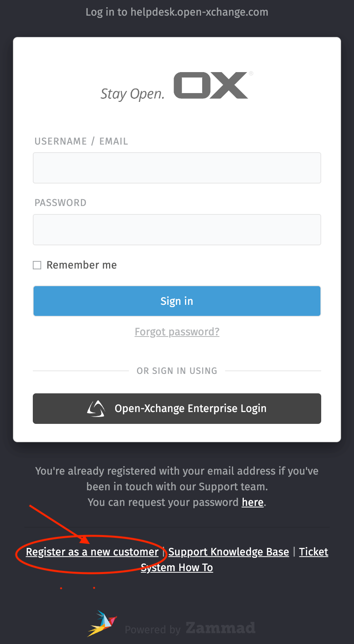Screen dimensions: 354x644
Task: Click the "OR SIGN IN USING" divider text
Action: pyautogui.click(x=177, y=371)
